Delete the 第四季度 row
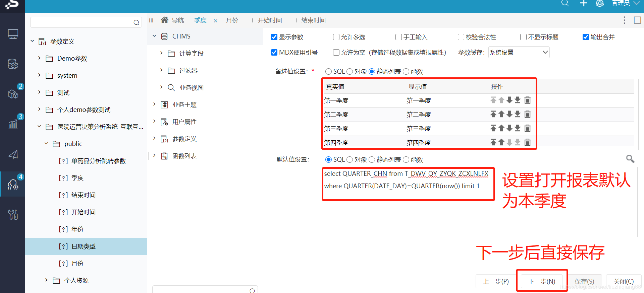The width and height of the screenshot is (644, 293). click(528, 142)
